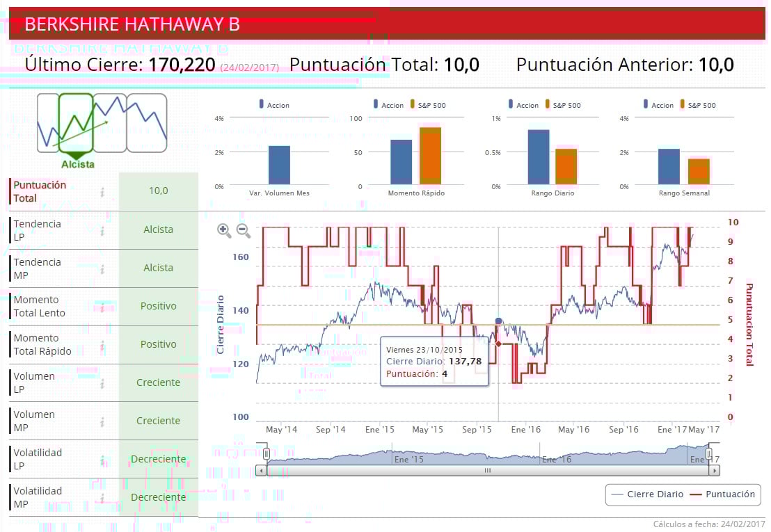This screenshot has height=532, width=771.
Task: Toggle S&P 500 legend in Rango Diario
Action: [x=564, y=104]
